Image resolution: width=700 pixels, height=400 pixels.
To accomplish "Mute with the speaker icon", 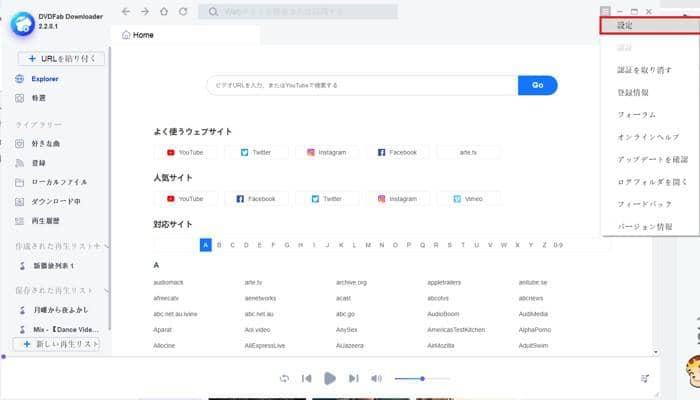I will (x=376, y=379).
